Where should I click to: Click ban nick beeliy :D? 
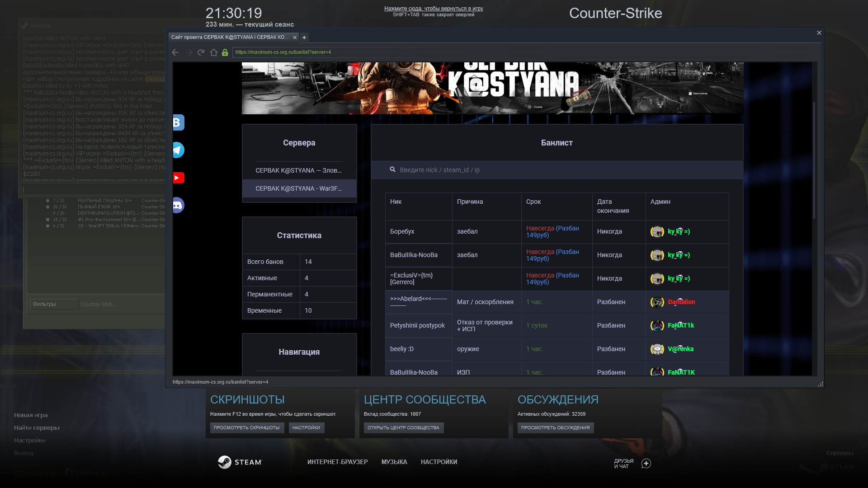point(402,349)
